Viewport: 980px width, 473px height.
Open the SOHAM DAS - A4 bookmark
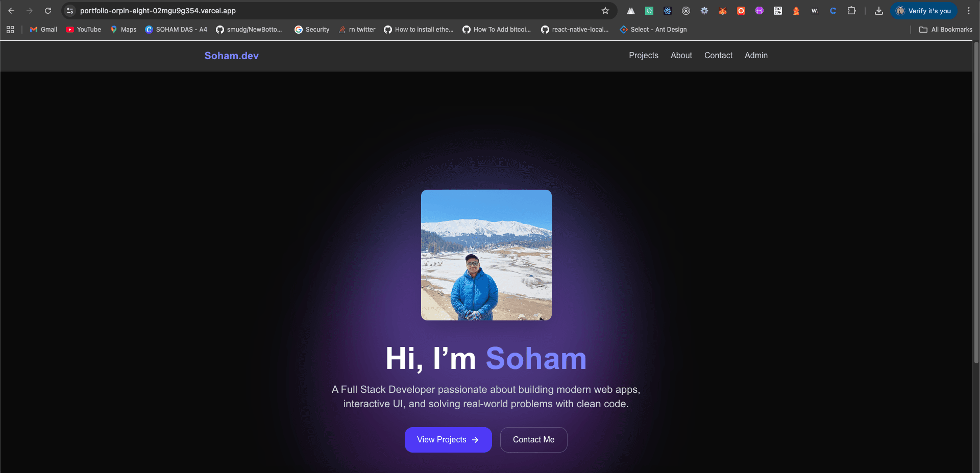176,30
